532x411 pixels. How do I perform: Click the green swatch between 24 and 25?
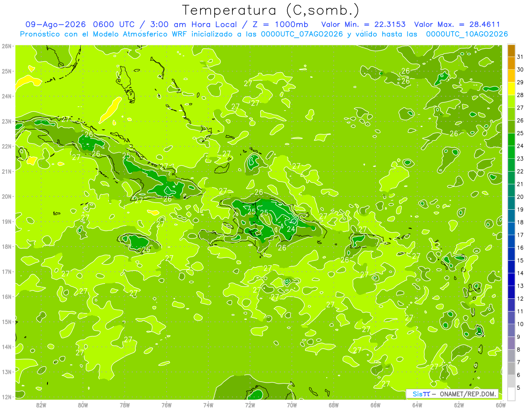511,139
